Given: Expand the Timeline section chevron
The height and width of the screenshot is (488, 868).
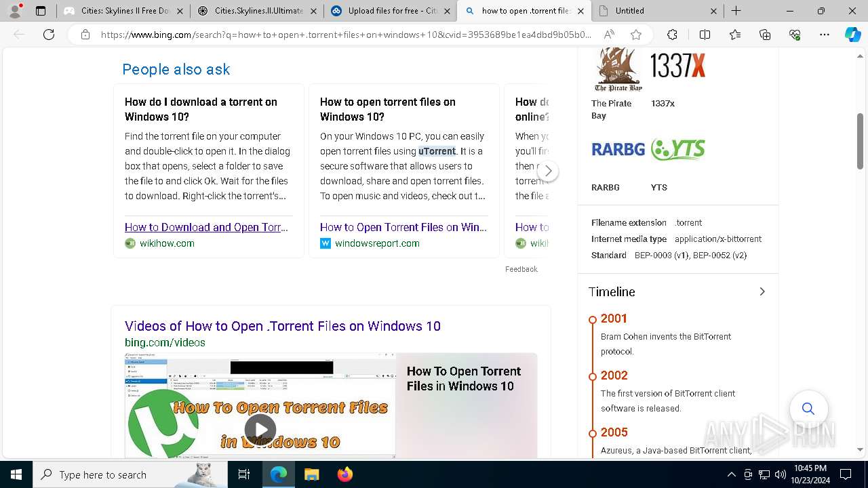Looking at the screenshot, I should [x=762, y=291].
